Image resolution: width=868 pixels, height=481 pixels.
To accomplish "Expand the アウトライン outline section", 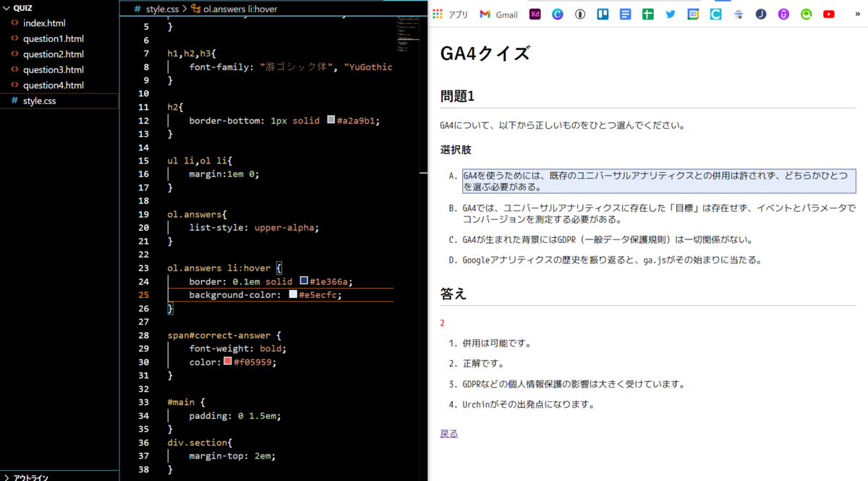I will (x=59, y=476).
